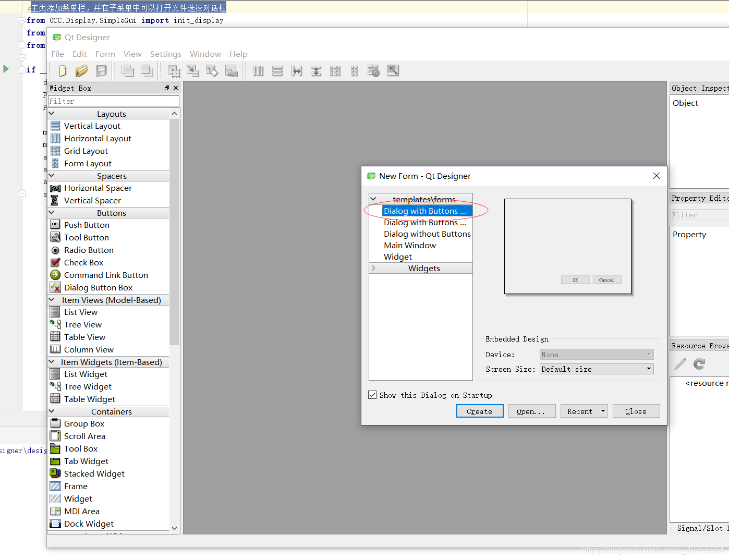729x560 pixels.
Task: Open the View menu
Action: tap(132, 54)
